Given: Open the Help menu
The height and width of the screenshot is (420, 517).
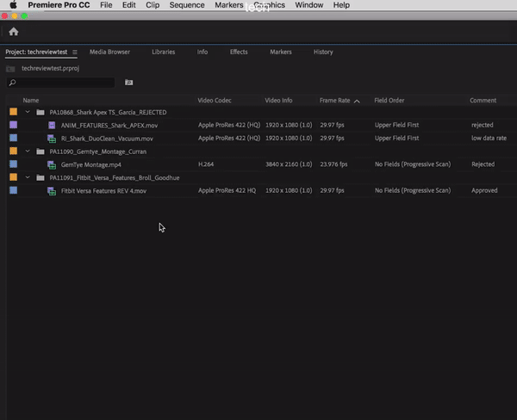Looking at the screenshot, I should coord(341,5).
